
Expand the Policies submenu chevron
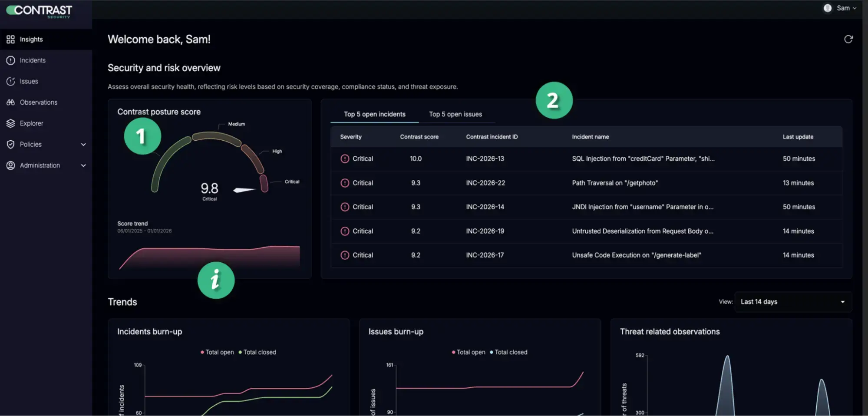pos(83,145)
